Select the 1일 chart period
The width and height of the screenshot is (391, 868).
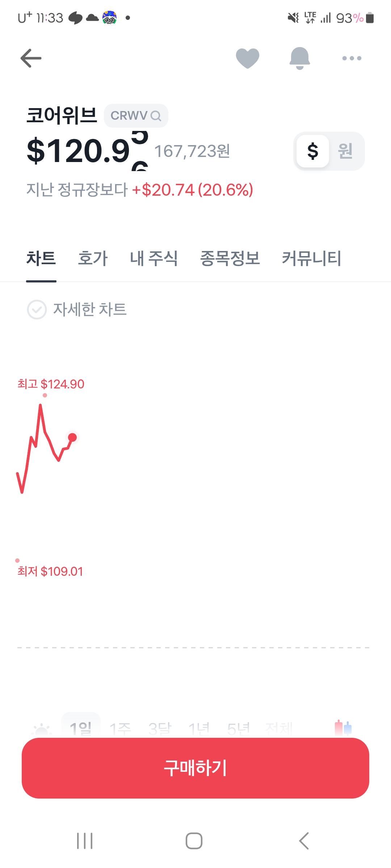81,728
